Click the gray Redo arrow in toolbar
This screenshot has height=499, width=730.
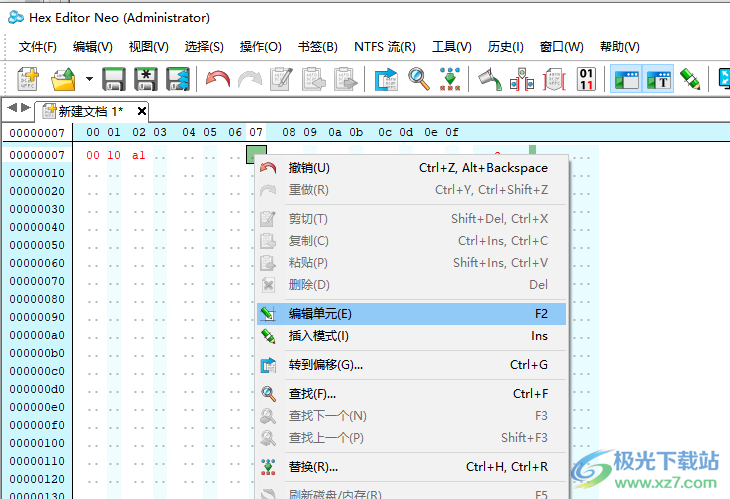[x=250, y=79]
